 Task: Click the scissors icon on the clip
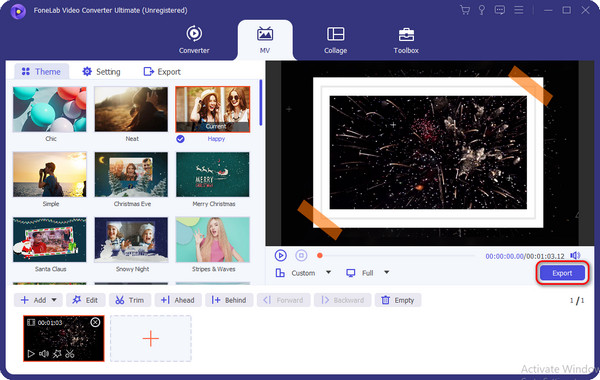point(70,354)
